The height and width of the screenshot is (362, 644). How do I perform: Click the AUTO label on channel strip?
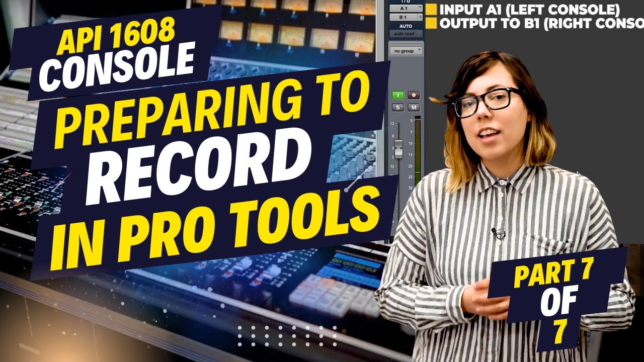pyautogui.click(x=406, y=26)
